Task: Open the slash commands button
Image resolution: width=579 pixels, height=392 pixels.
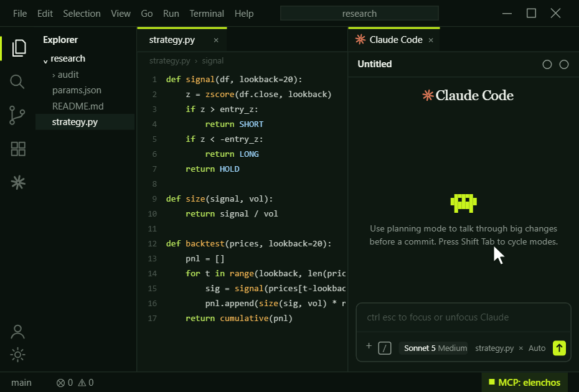Action: (385, 348)
